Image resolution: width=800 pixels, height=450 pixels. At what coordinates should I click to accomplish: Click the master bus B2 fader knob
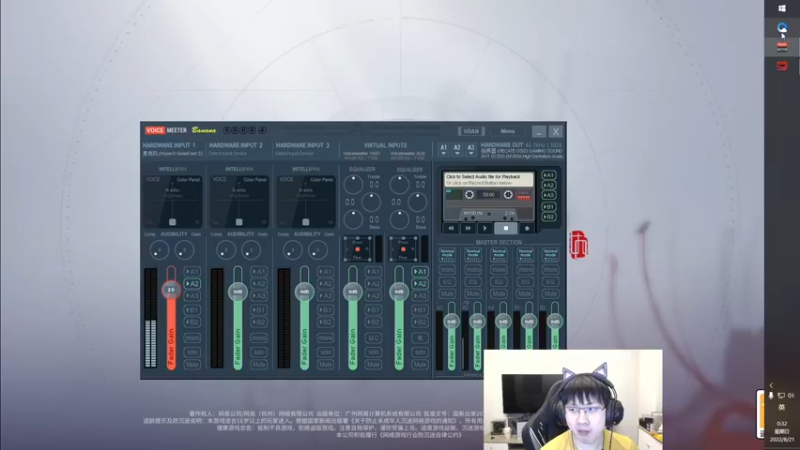point(555,321)
